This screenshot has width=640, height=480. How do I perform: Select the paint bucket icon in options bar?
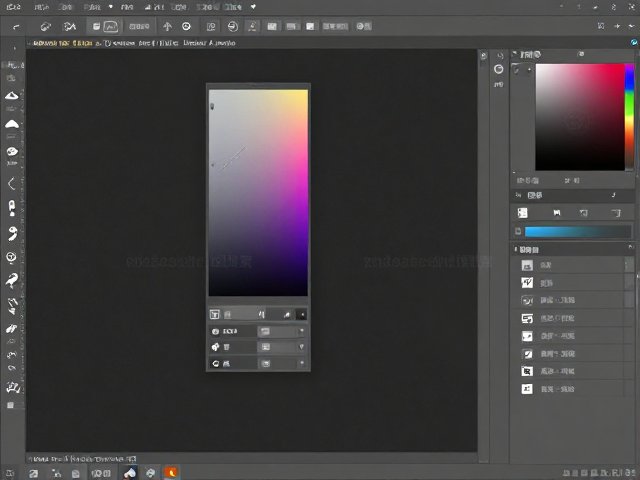96,27
